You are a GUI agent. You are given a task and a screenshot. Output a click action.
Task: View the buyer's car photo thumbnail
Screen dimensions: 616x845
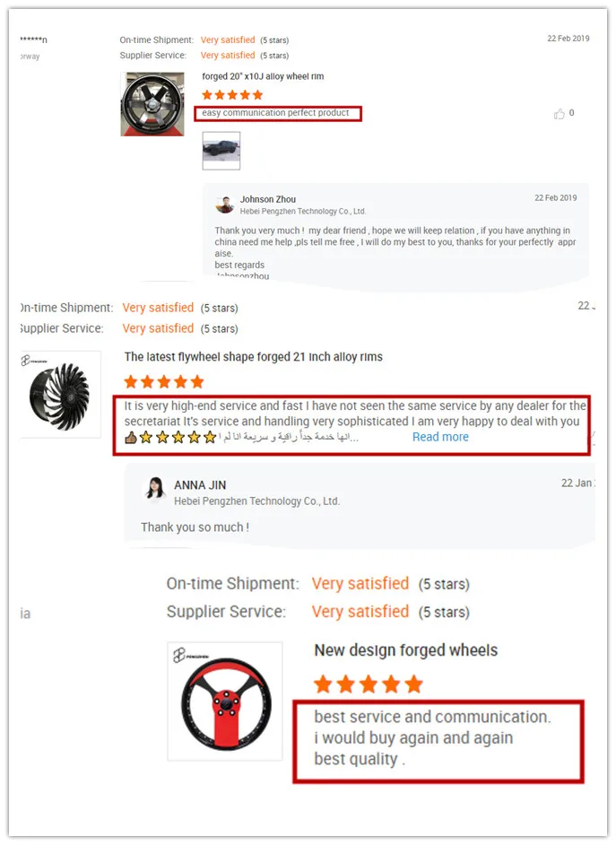(221, 151)
